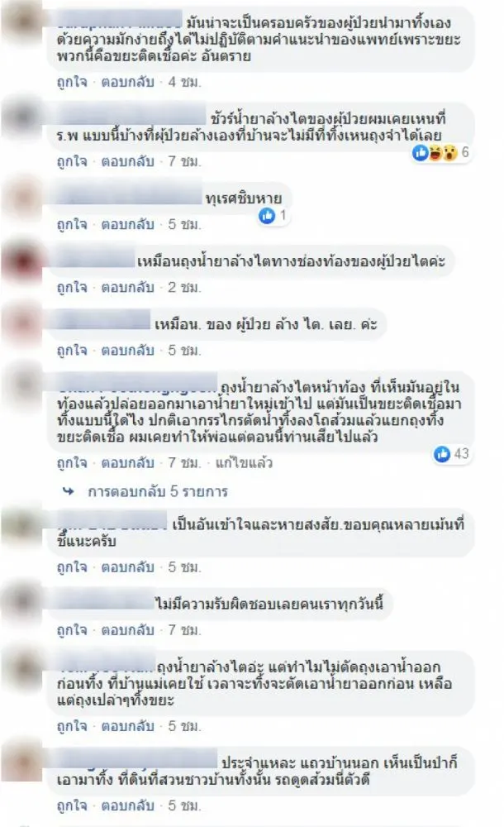The height and width of the screenshot is (827, 504).
Task: Click ตอบกลับ under the 2 ชม. comment
Action: coord(127,287)
